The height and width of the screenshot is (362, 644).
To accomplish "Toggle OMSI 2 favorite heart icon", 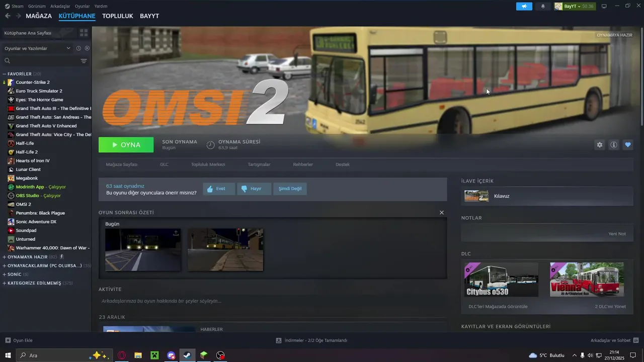I will (x=628, y=145).
